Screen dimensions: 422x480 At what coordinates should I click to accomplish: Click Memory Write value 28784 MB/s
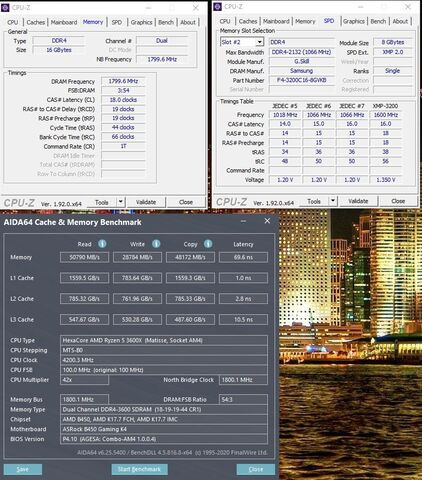pos(137,257)
